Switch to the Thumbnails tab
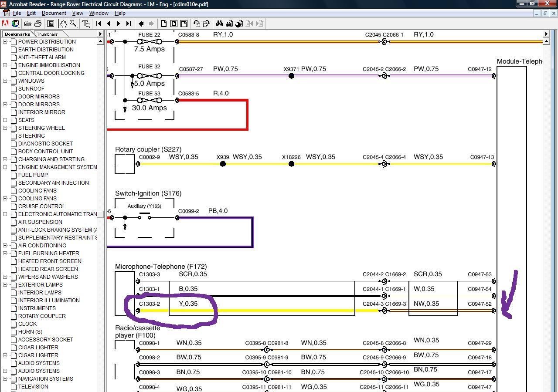Screen dimensions: 558x392 pos(47,34)
